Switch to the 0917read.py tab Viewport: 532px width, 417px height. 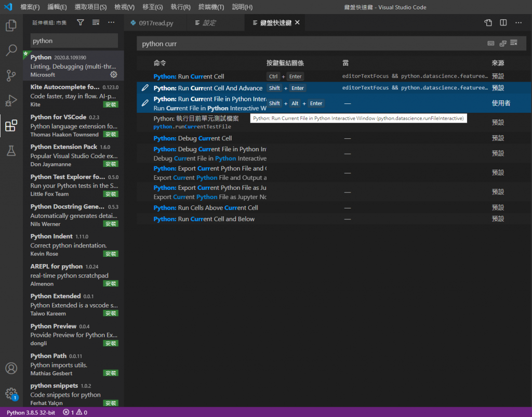click(x=155, y=23)
